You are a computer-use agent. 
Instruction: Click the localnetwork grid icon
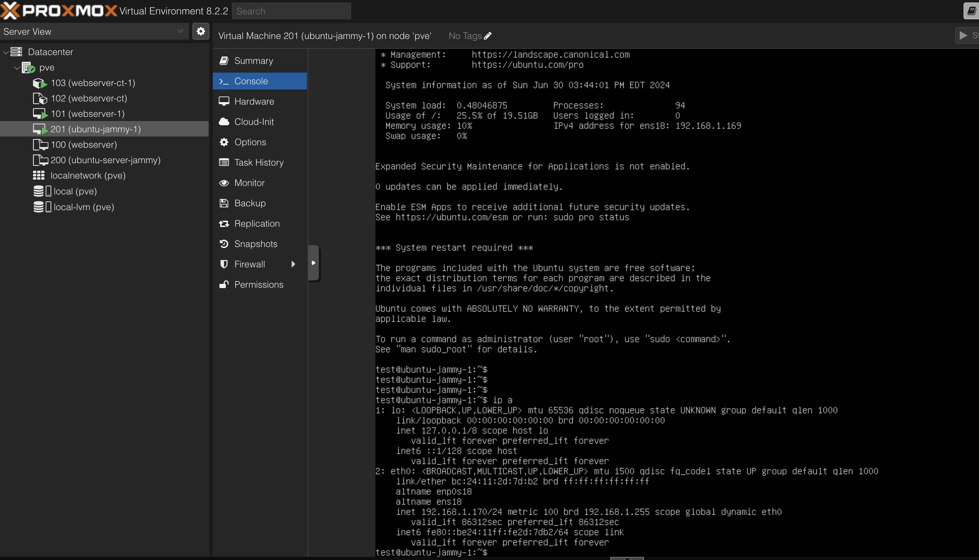pyautogui.click(x=39, y=175)
